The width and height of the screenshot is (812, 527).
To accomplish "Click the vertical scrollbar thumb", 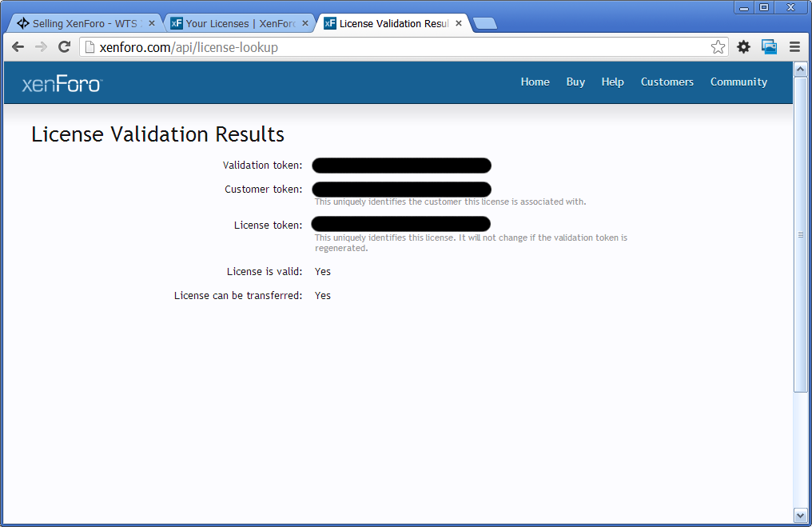I will (x=800, y=234).
